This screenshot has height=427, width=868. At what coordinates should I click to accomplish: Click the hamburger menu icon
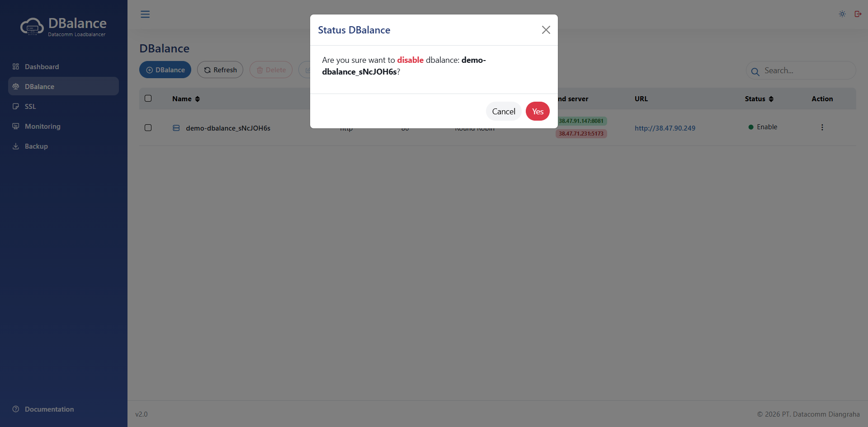[x=145, y=14]
